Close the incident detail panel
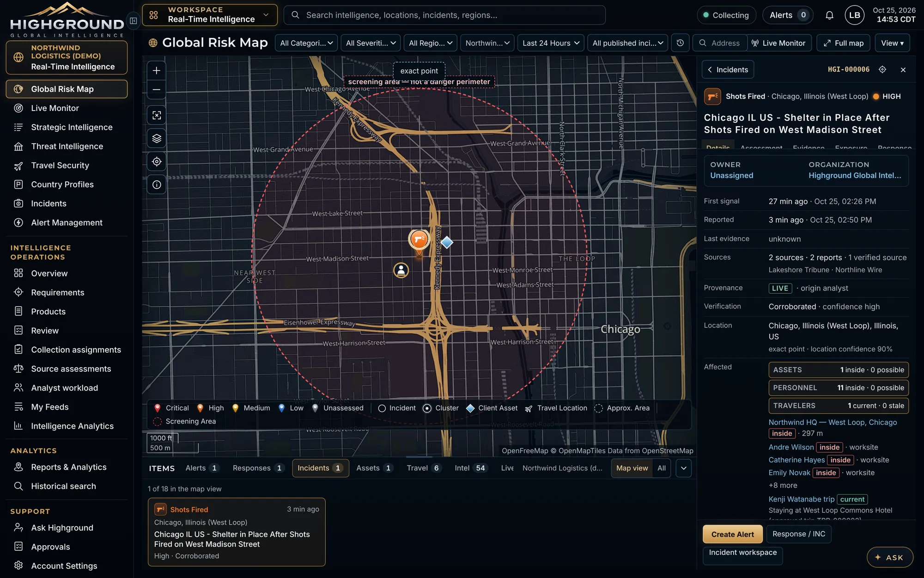924x578 pixels. click(903, 70)
